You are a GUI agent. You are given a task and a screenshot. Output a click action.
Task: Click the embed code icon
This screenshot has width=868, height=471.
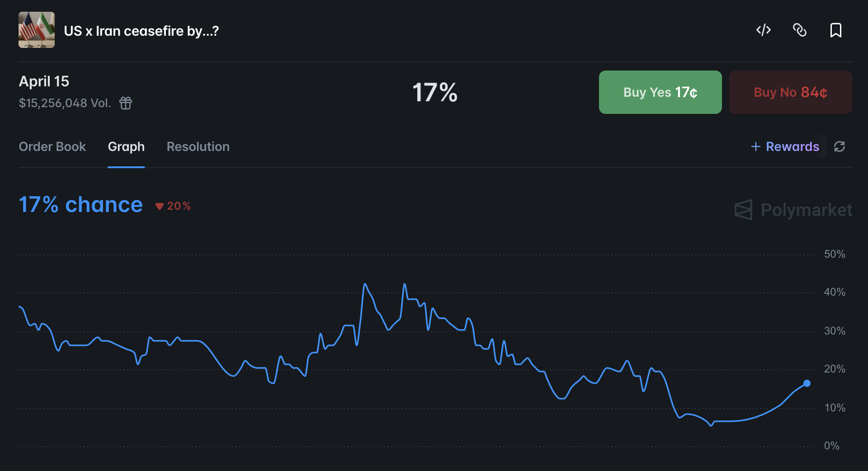click(763, 30)
